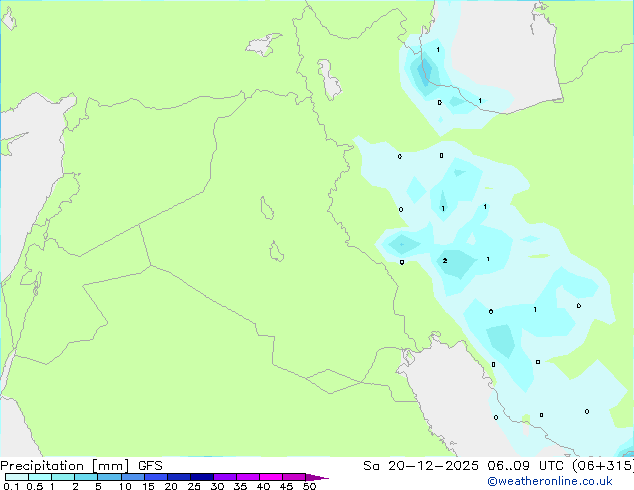Click the '06..09 UTC' time range text
634x490 pixels.
[x=525, y=466]
